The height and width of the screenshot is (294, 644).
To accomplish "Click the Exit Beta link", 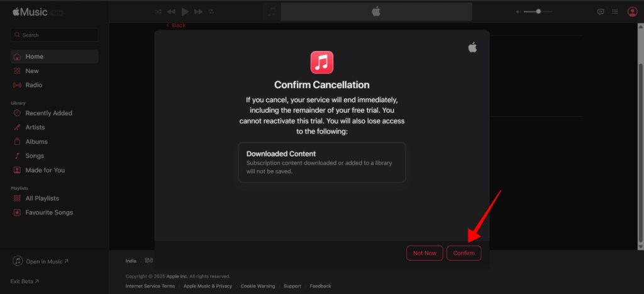I will point(25,281).
